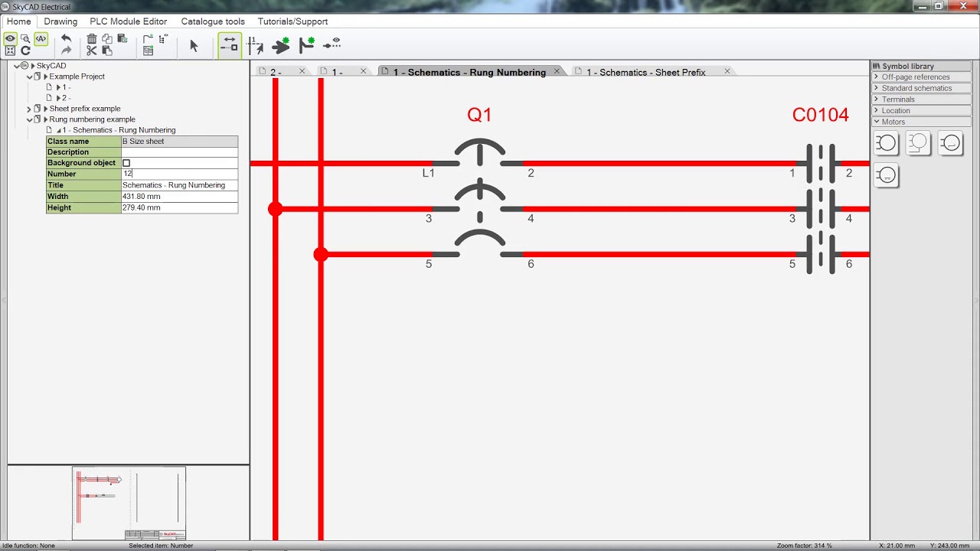
Task: Click the Q1 breaker label on schematic
Action: click(x=479, y=115)
